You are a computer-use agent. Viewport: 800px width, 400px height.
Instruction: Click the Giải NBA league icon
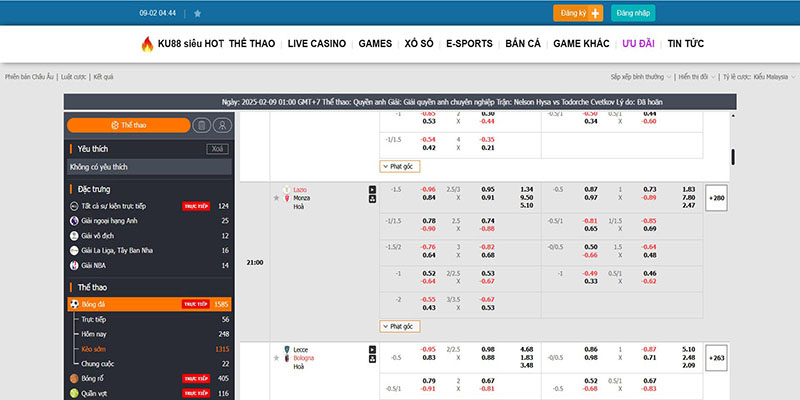[74, 265]
